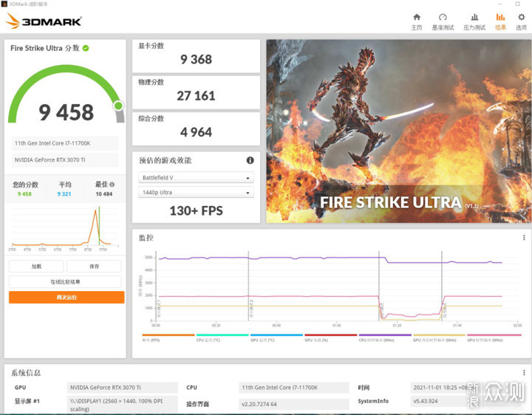Click the green score gauge knob

point(118,106)
